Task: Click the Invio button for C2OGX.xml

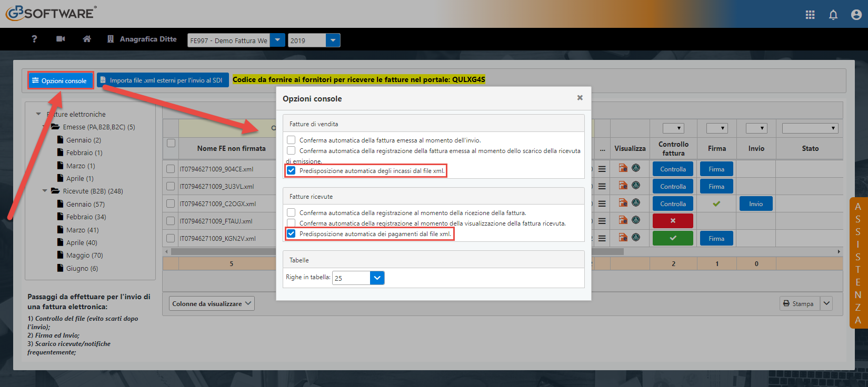Action: (x=756, y=204)
